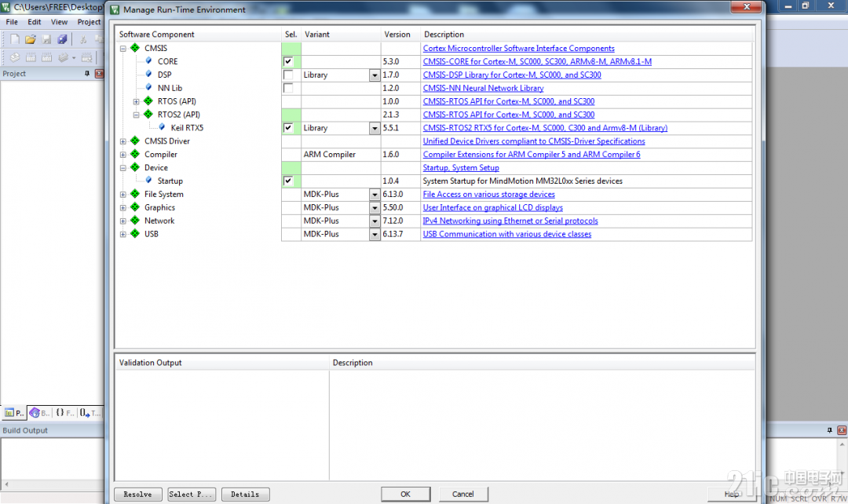Click the Cut scissors icon

coord(83,39)
